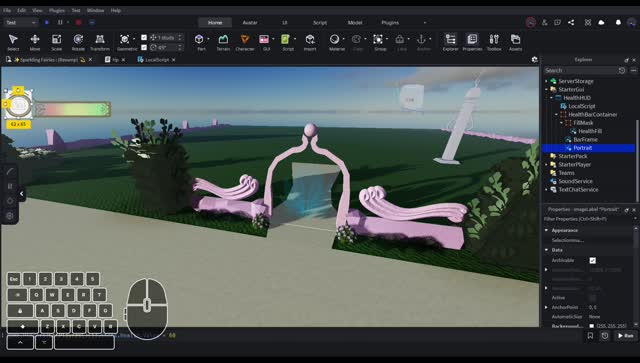Select the LocalScript item in Explorer

[x=582, y=106]
